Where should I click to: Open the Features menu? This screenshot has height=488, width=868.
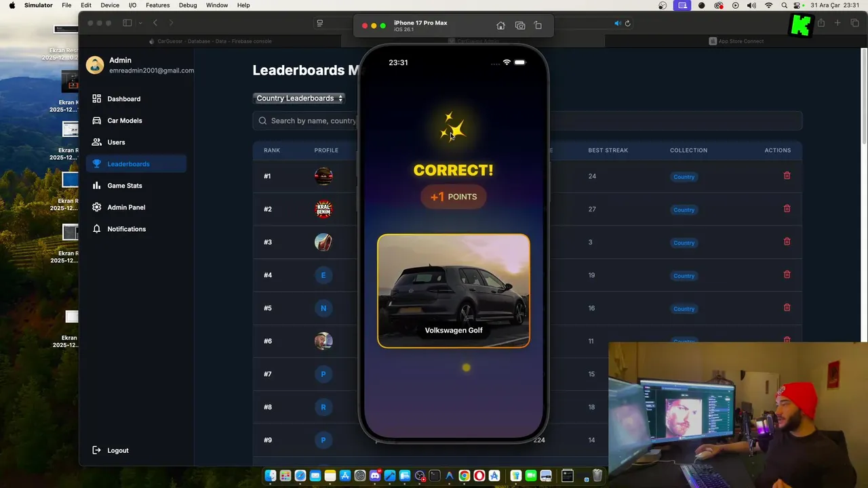pyautogui.click(x=158, y=5)
